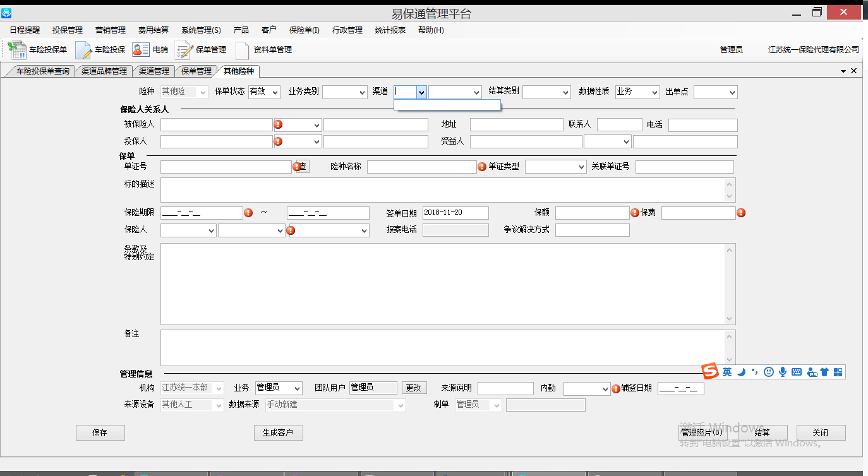Switch to the 渠道管理 tab
Image resolution: width=868 pixels, height=476 pixels.
tap(154, 71)
